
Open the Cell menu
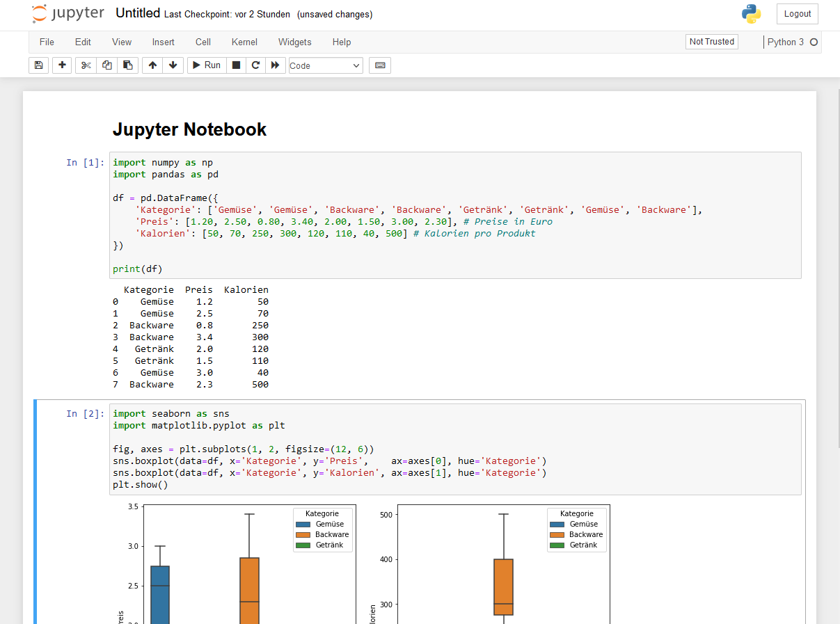click(x=203, y=42)
